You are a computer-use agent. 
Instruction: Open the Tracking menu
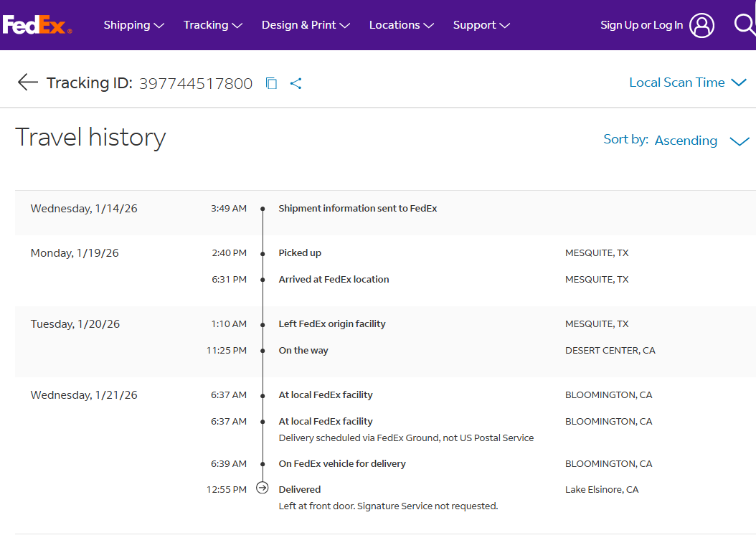[212, 25]
